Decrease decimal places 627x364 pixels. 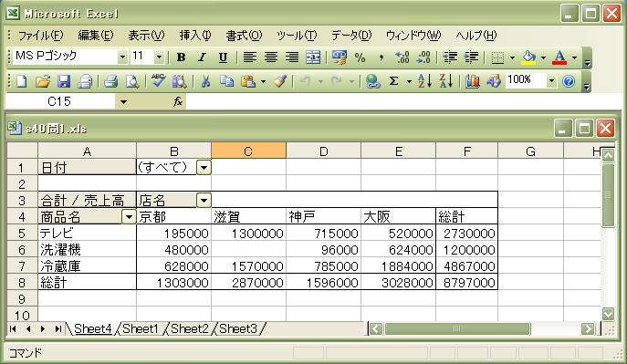(x=423, y=57)
